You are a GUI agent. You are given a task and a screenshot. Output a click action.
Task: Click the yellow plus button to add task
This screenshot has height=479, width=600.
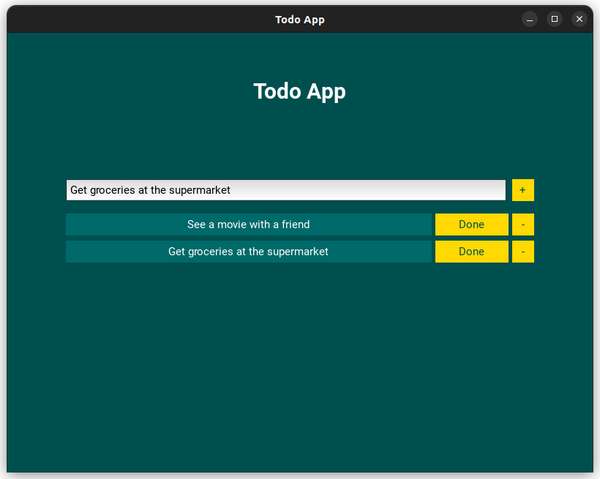[x=523, y=190]
